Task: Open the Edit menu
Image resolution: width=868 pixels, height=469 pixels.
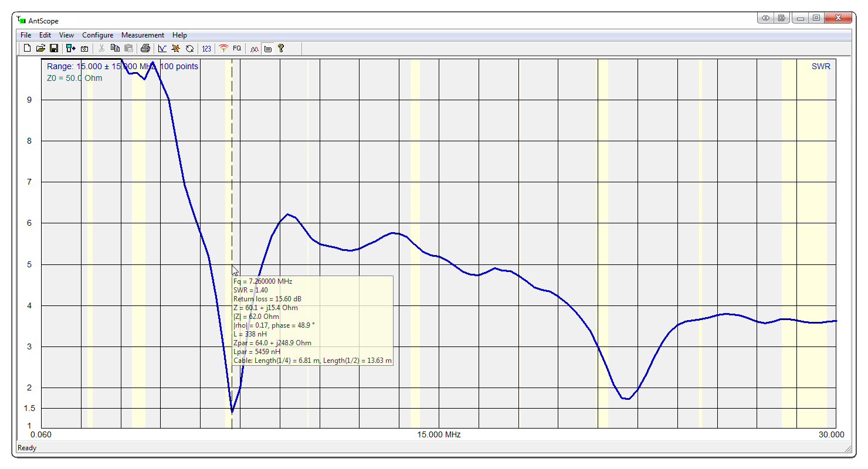Action: click(45, 35)
